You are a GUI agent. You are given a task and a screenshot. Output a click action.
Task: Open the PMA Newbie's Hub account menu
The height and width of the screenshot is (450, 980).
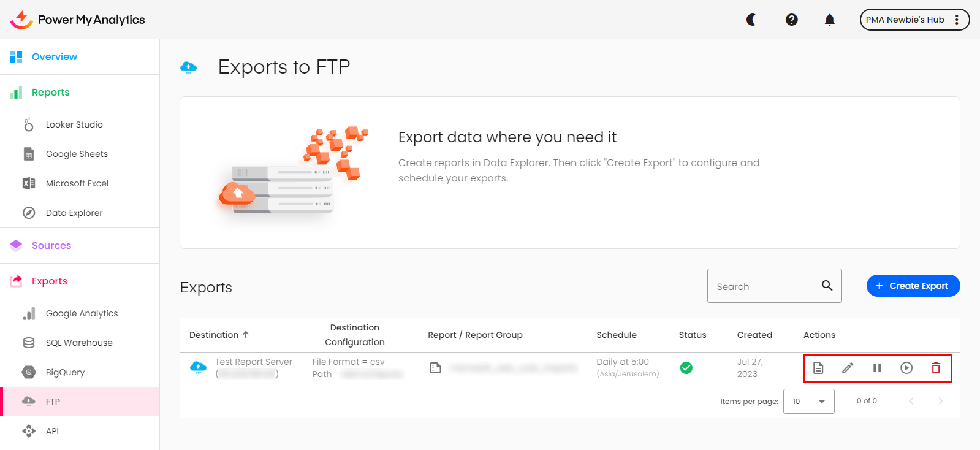click(x=914, y=20)
